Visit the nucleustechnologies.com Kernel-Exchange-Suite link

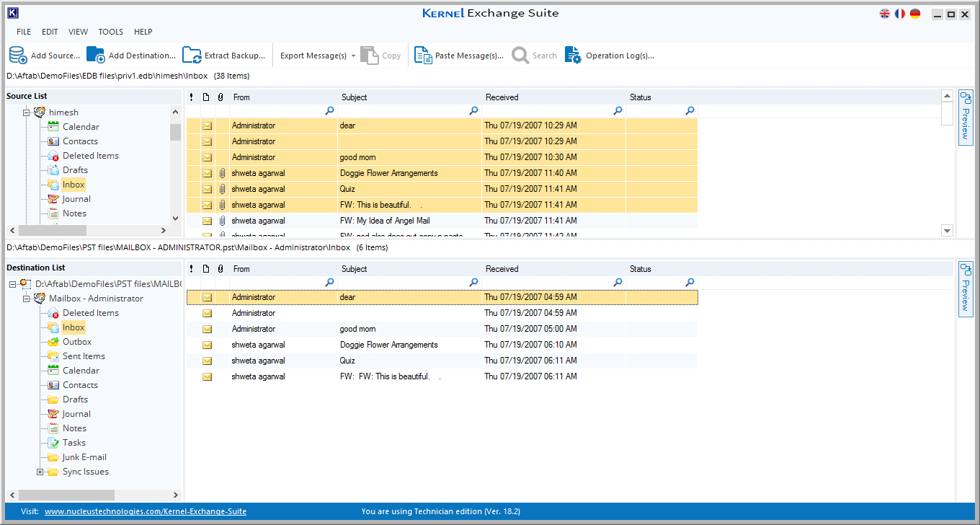pyautogui.click(x=145, y=511)
